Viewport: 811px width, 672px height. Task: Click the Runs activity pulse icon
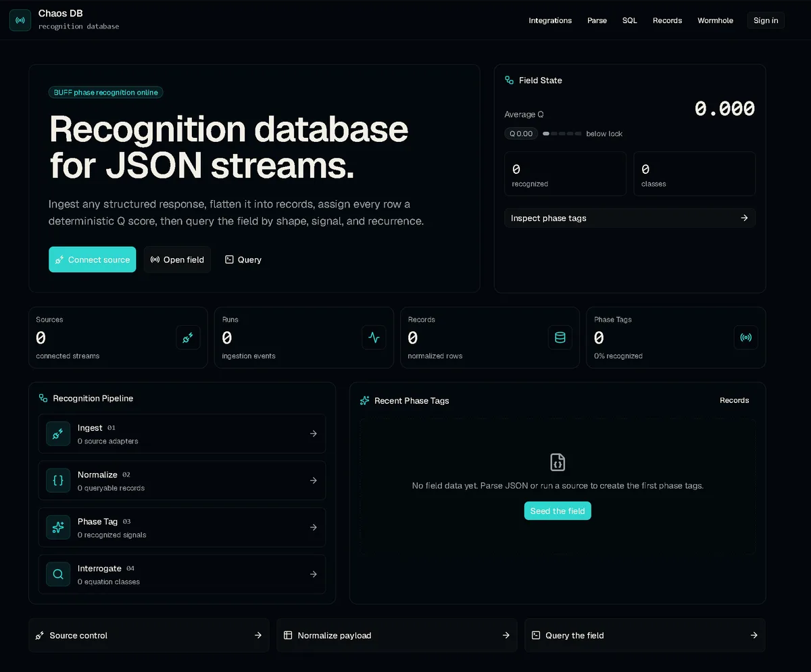374,337
